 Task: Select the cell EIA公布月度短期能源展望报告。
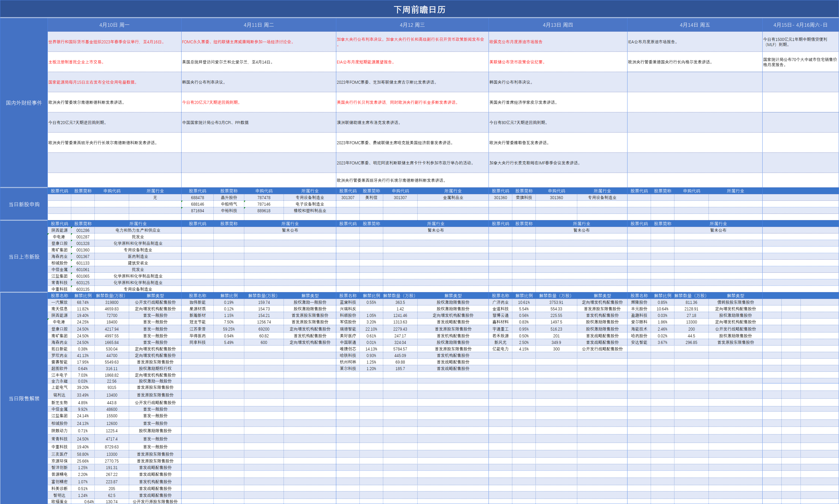(x=412, y=62)
